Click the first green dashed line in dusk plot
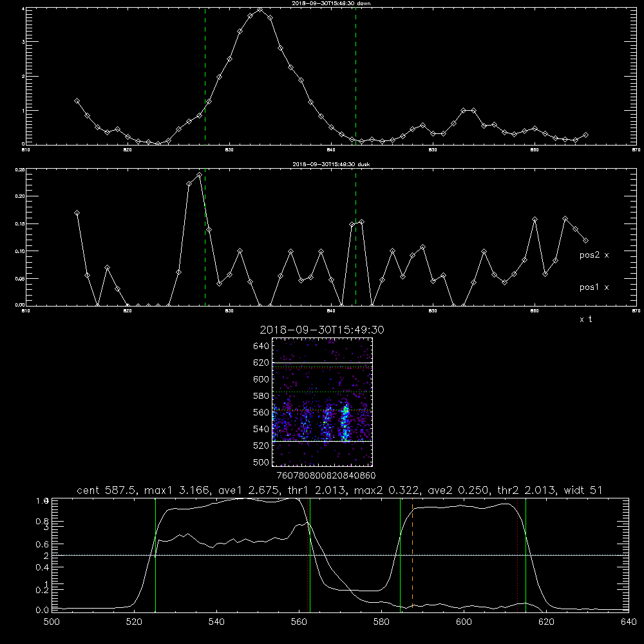The height and width of the screenshot is (644, 644). tap(205, 237)
